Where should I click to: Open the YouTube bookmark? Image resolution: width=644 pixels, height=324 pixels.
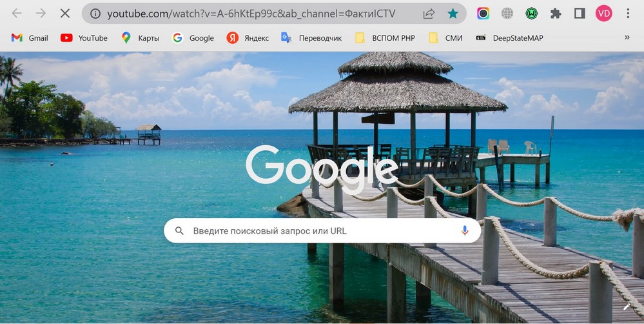coord(84,38)
